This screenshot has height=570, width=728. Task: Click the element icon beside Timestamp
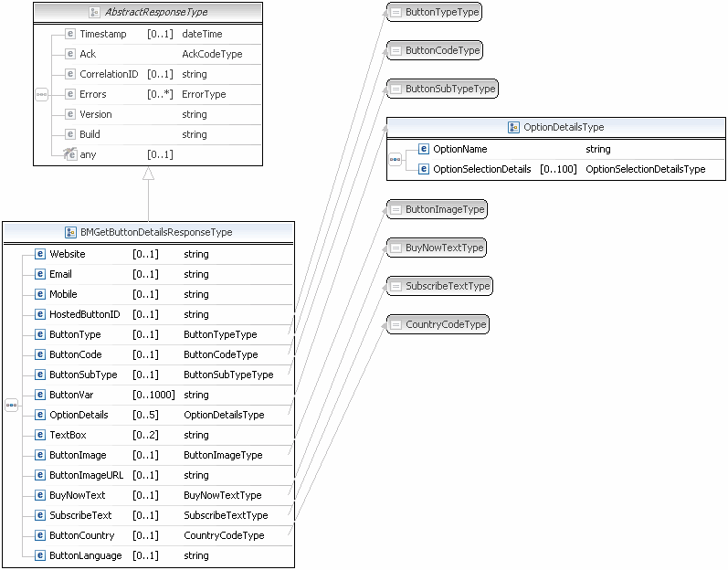(70, 35)
